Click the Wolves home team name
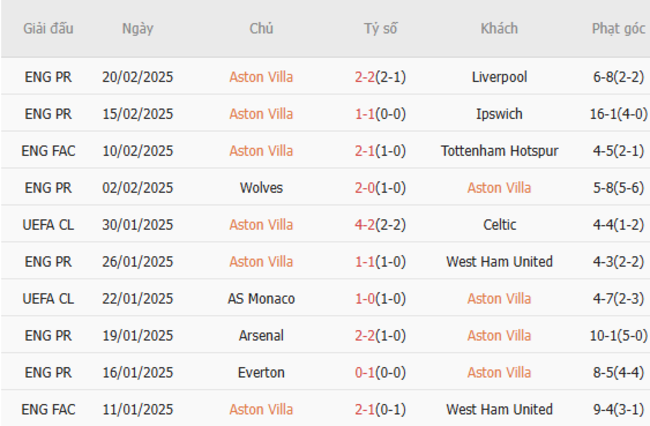The width and height of the screenshot is (650, 426). click(x=261, y=188)
